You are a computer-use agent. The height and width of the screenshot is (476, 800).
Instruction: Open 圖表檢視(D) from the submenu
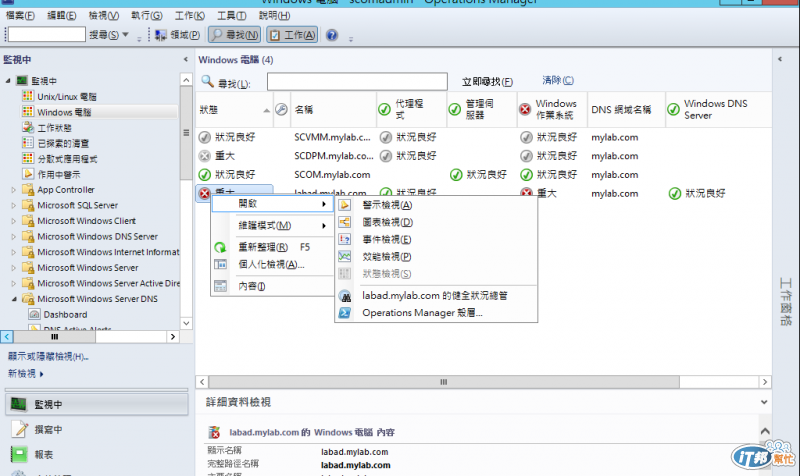tap(436, 222)
